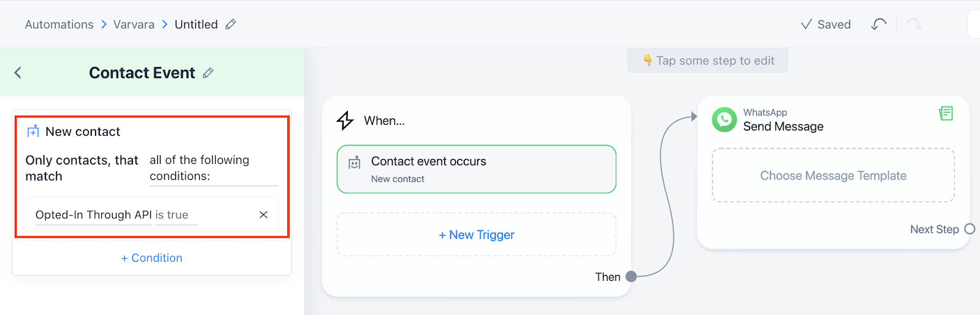
Task: Click the lightning bolt When icon
Action: (x=345, y=120)
